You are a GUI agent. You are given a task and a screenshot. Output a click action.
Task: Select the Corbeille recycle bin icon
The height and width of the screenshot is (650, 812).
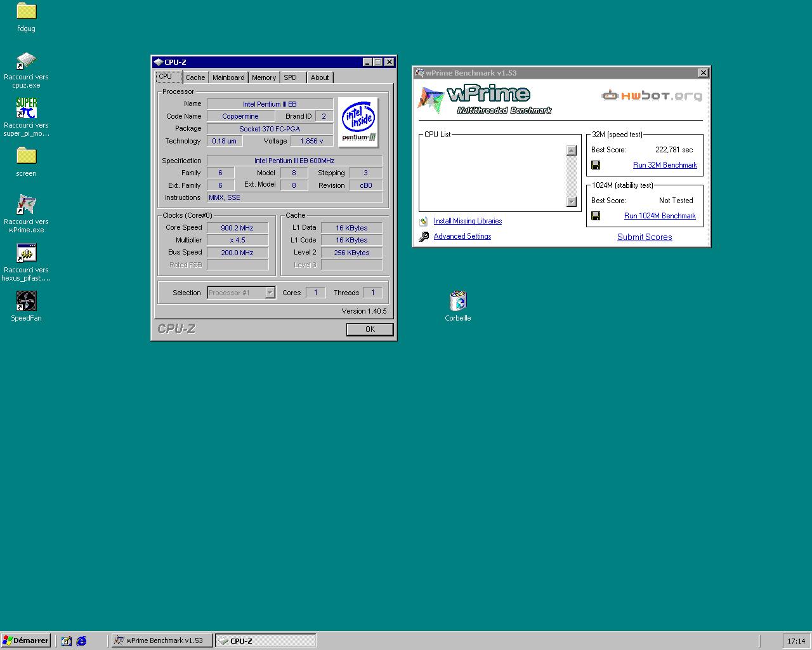coord(457,301)
